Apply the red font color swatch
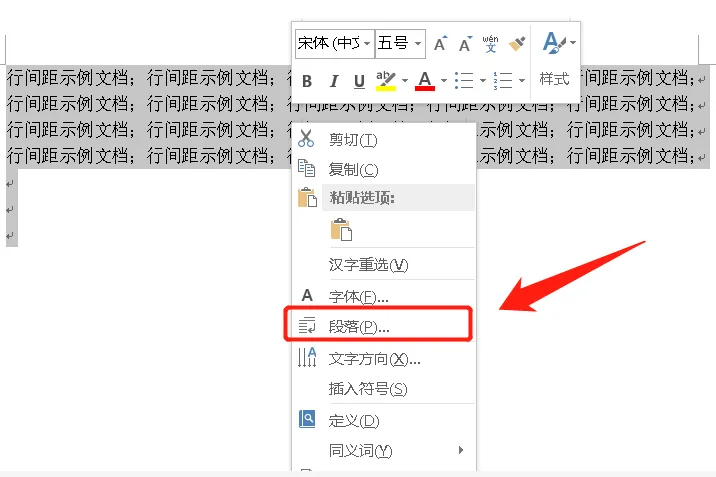This screenshot has width=716, height=477. 424,81
